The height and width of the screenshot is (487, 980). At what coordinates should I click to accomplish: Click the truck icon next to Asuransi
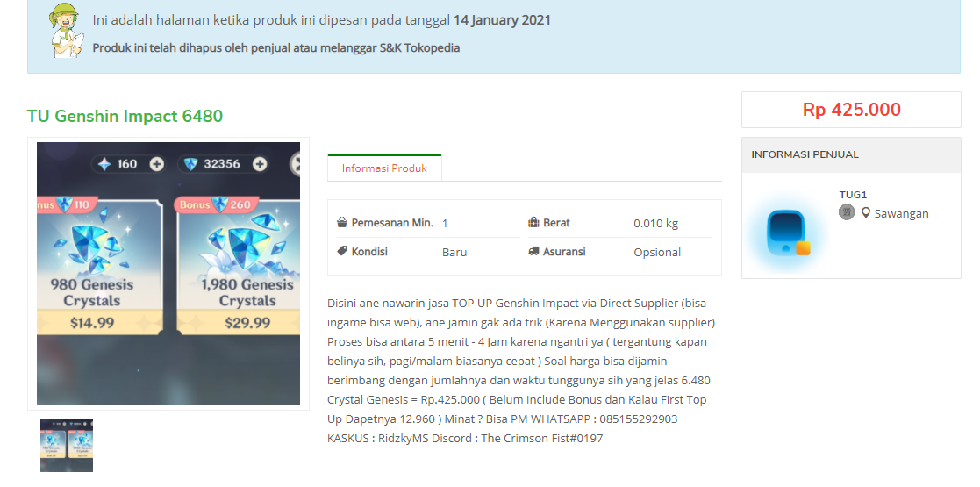click(533, 251)
